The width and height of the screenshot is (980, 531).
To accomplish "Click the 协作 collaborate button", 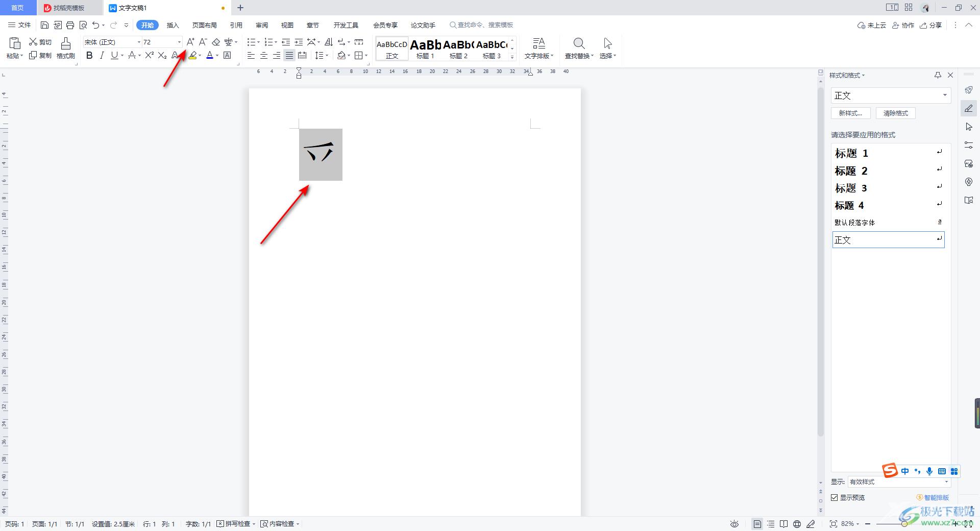I will [903, 25].
